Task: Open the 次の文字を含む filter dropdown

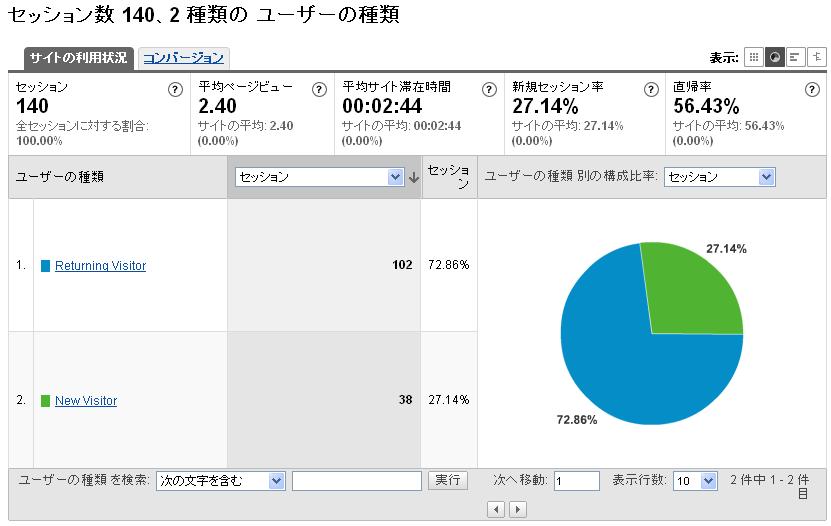Action: pyautogui.click(x=220, y=481)
